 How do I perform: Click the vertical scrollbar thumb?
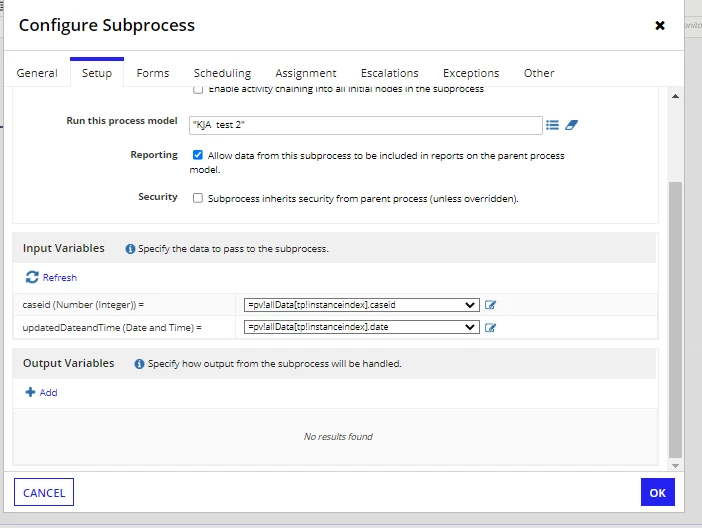(676, 320)
